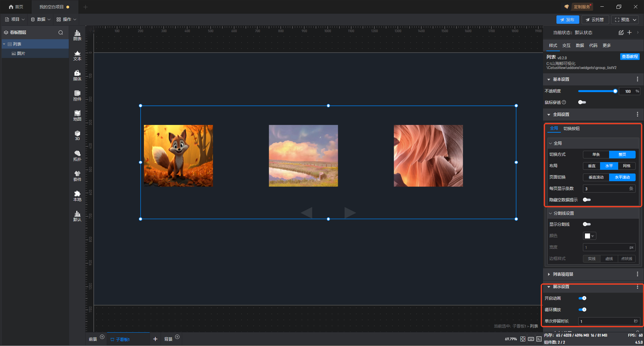Screen dimensions: 644x346
Task: Click the right arrow on list widget
Action: pyautogui.click(x=350, y=213)
